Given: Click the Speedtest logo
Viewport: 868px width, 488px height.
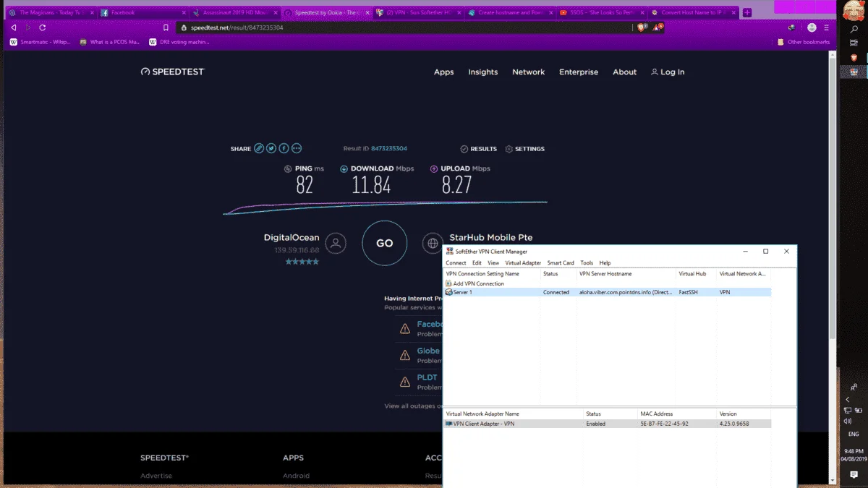Looking at the screenshot, I should pyautogui.click(x=173, y=72).
